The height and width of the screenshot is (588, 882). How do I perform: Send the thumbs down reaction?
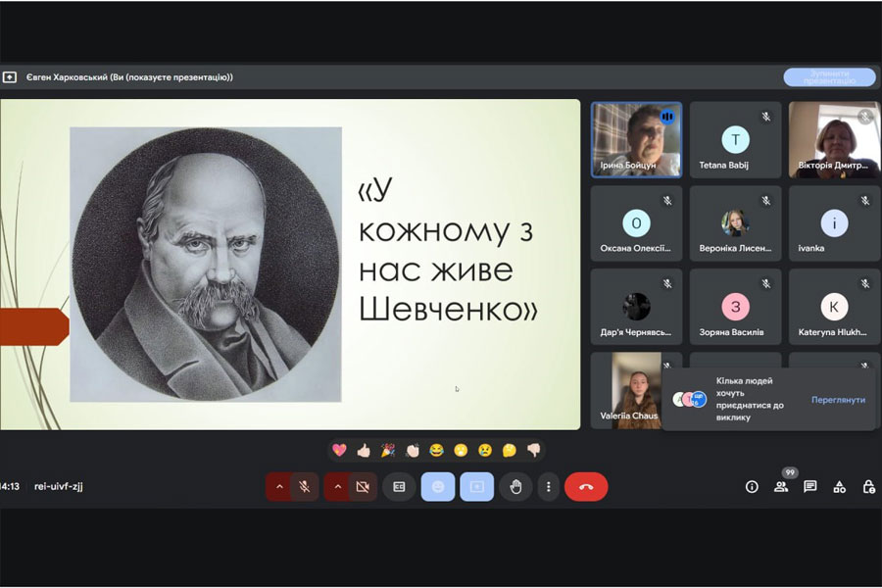[x=534, y=450]
